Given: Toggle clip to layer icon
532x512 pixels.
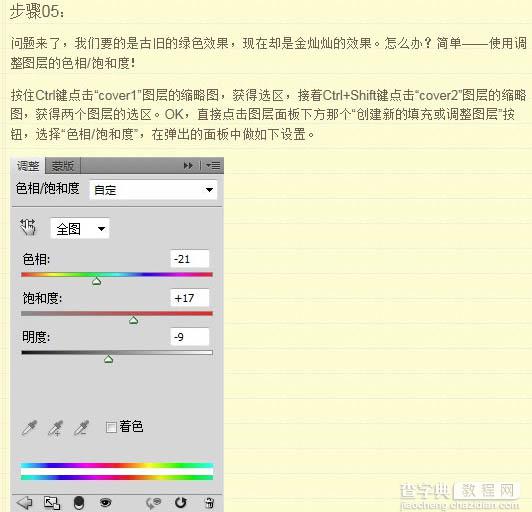Looking at the screenshot, I should (79, 502).
